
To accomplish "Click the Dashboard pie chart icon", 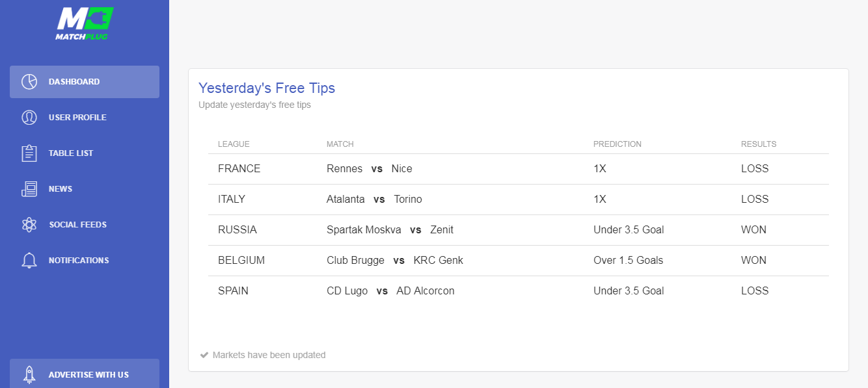I will 29,82.
